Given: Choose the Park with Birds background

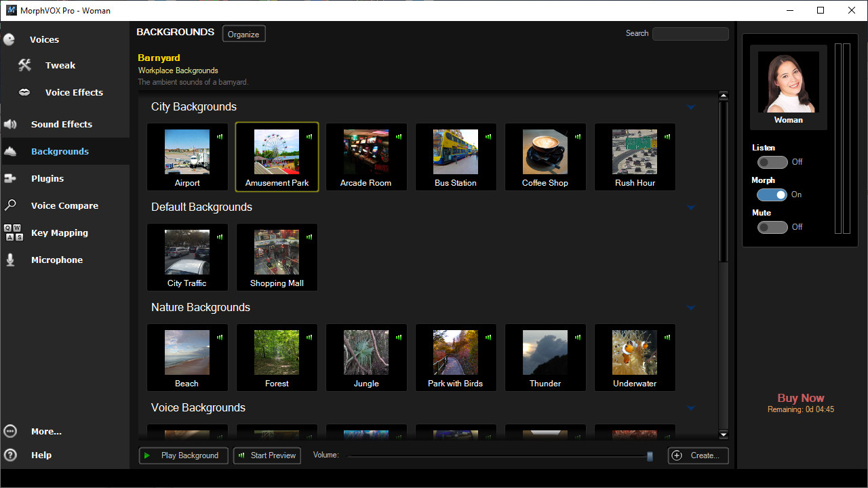Looking at the screenshot, I should (456, 358).
